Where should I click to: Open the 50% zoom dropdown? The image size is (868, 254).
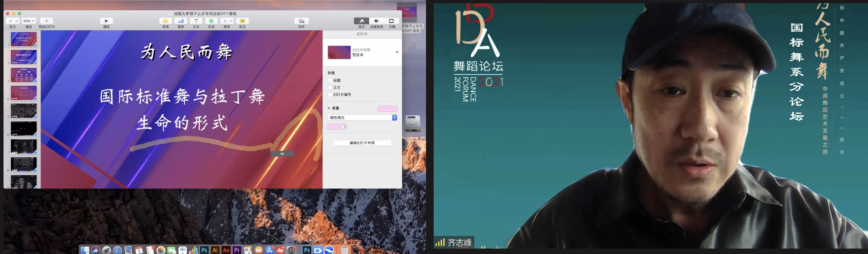click(29, 21)
